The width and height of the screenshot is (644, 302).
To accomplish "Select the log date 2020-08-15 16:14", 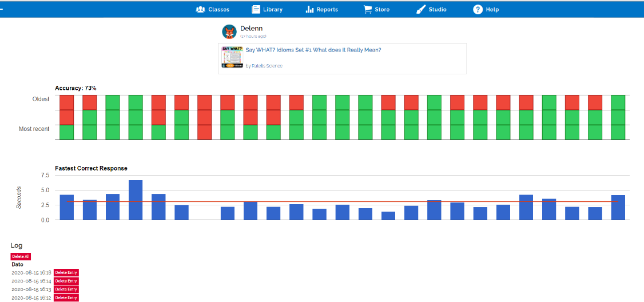I will click(31, 281).
